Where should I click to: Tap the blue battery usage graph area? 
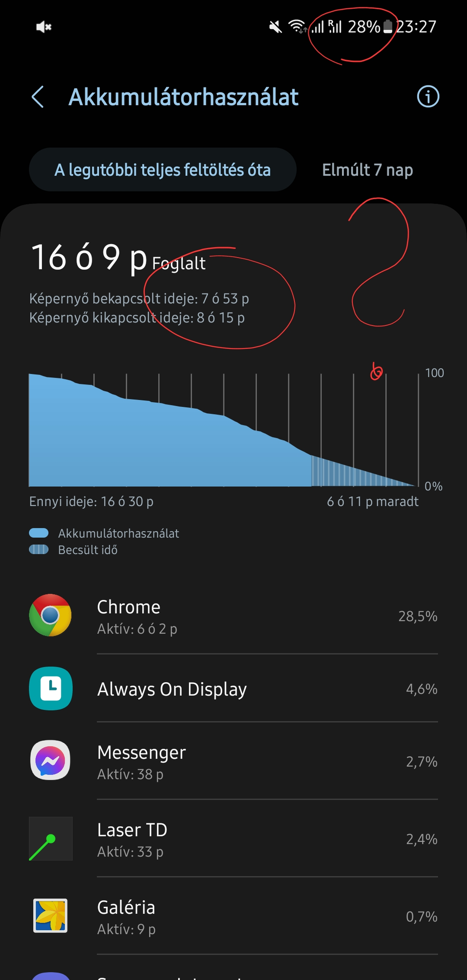click(x=170, y=440)
